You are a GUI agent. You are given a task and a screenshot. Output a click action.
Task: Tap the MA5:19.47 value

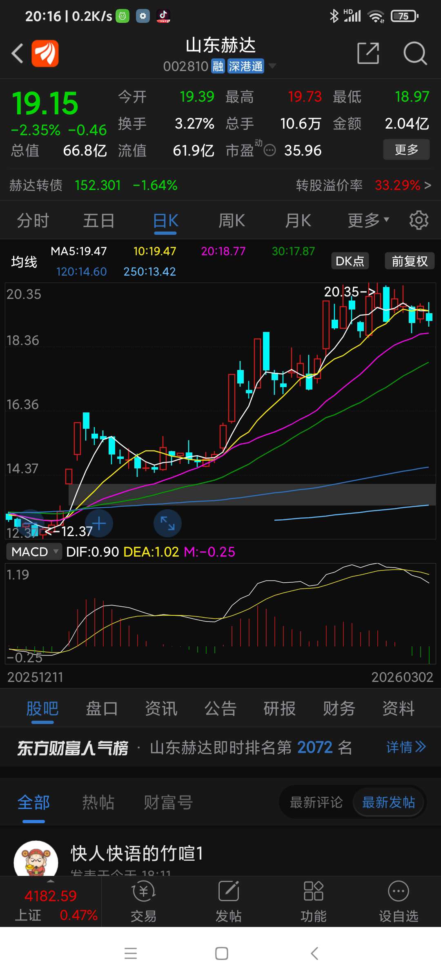click(x=79, y=251)
